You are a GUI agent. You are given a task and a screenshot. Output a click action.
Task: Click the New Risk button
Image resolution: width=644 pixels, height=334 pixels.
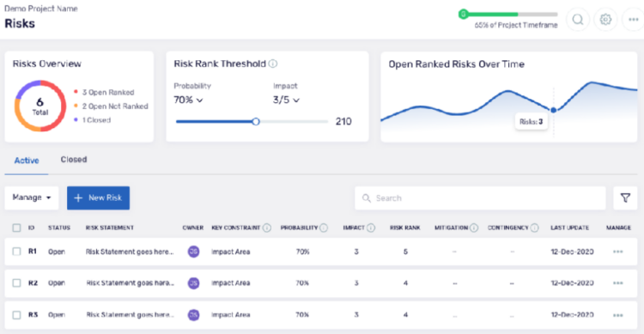coord(98,198)
